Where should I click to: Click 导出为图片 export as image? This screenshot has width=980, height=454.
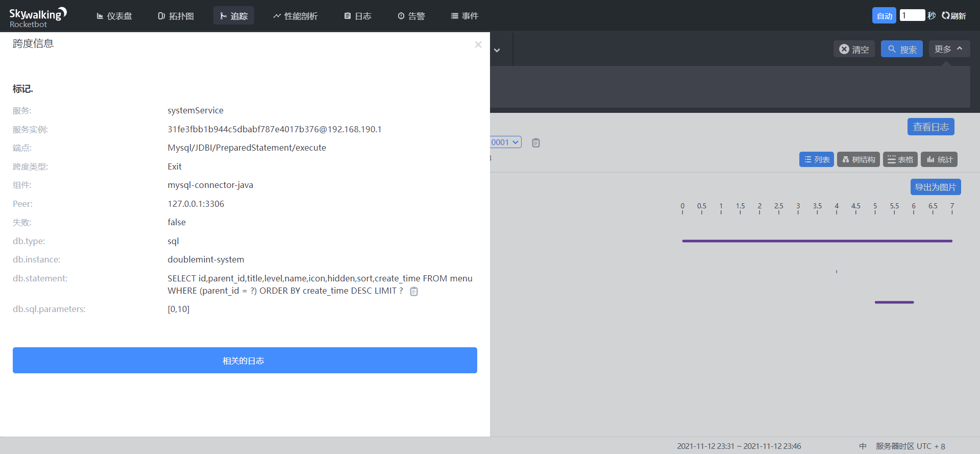click(x=936, y=187)
